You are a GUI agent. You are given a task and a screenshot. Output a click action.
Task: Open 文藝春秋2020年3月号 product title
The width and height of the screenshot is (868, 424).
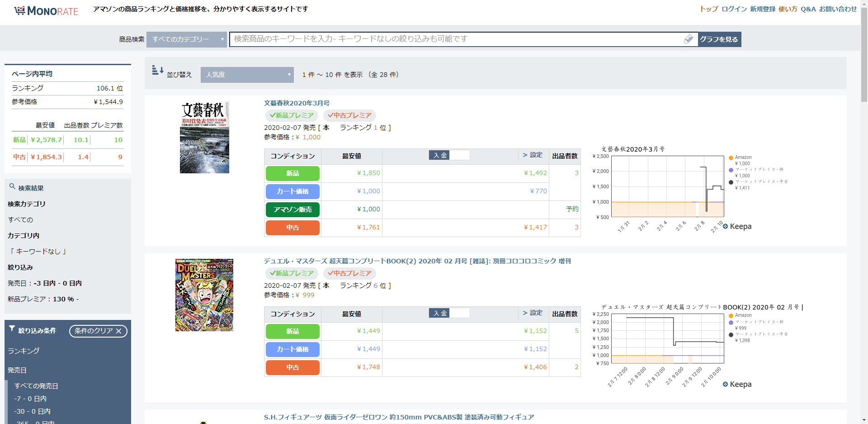[x=297, y=103]
